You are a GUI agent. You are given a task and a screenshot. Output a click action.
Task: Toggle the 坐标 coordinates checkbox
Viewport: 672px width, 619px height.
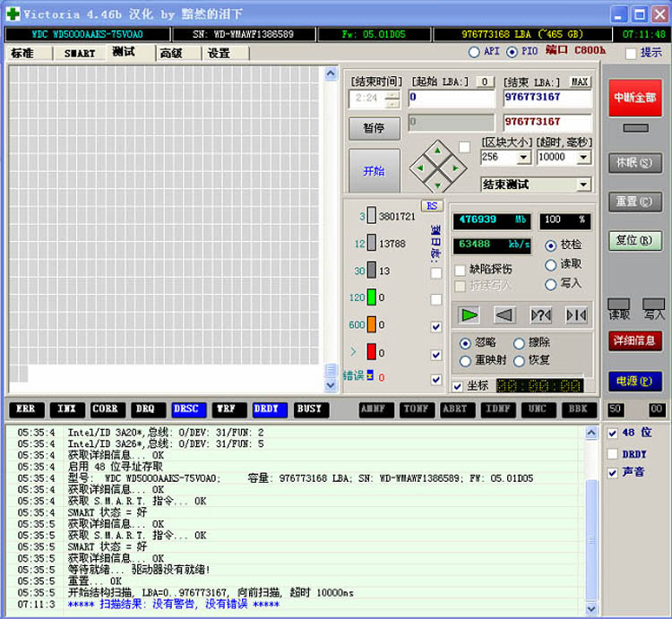pyautogui.click(x=458, y=386)
